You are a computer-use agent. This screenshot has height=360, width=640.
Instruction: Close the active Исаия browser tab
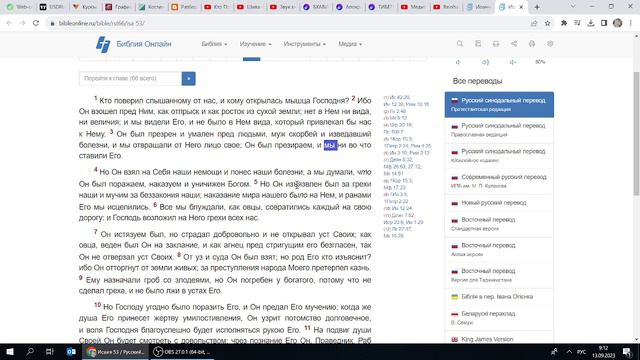[521, 7]
